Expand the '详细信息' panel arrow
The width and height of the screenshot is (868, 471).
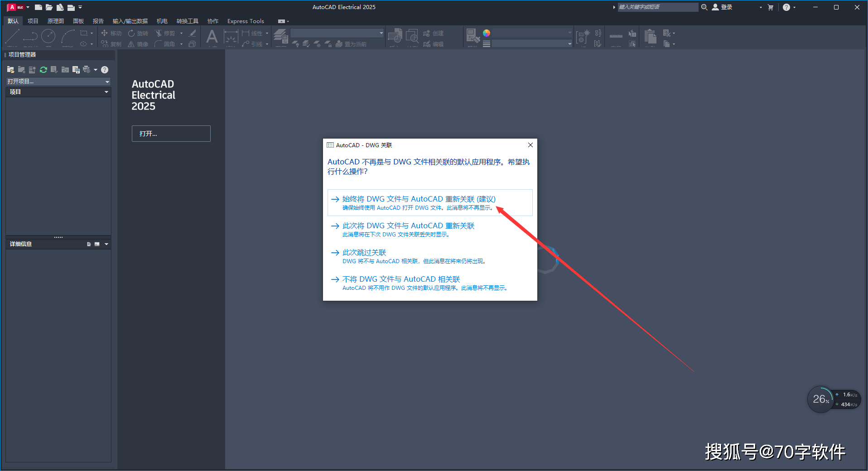point(106,244)
